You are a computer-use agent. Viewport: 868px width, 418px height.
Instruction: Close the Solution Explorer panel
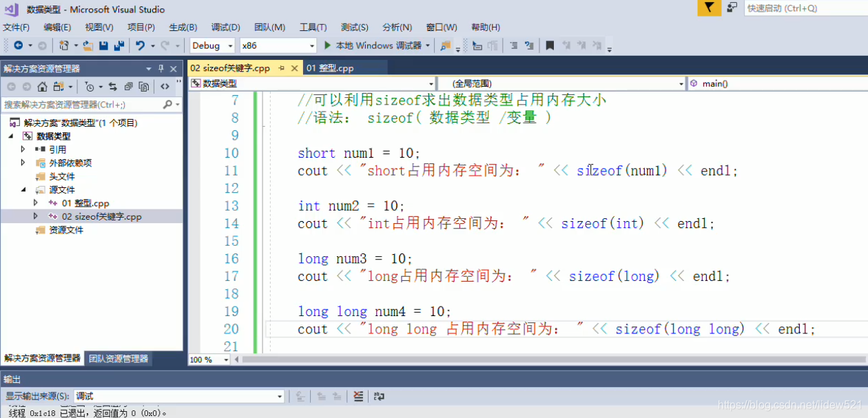[x=174, y=69]
